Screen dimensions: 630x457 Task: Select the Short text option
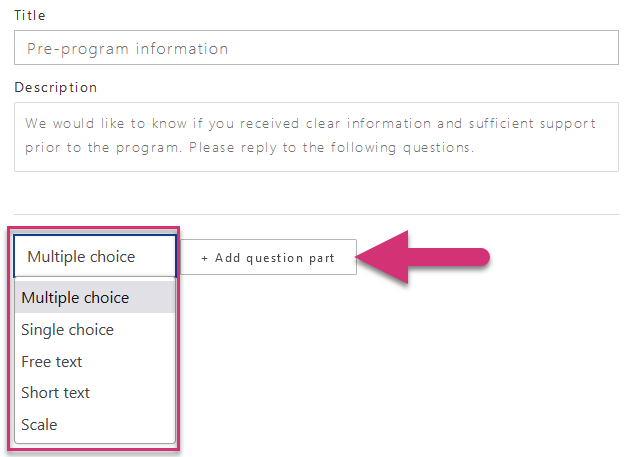tap(56, 393)
